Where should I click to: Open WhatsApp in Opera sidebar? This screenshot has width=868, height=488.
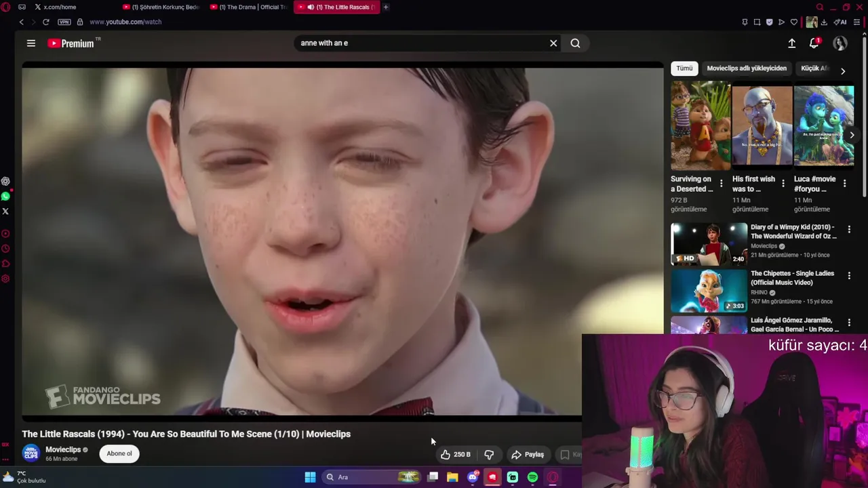click(x=5, y=196)
